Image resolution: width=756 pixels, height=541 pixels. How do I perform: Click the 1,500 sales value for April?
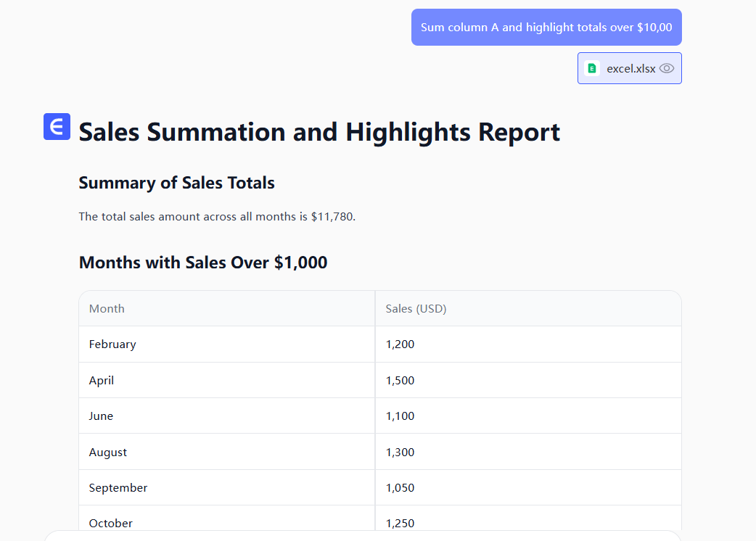(x=400, y=381)
